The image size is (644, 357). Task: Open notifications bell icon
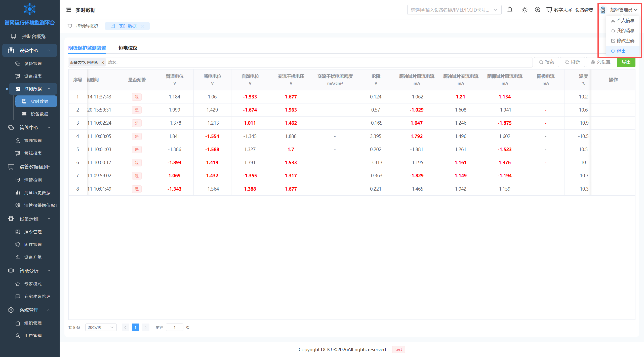tap(510, 10)
